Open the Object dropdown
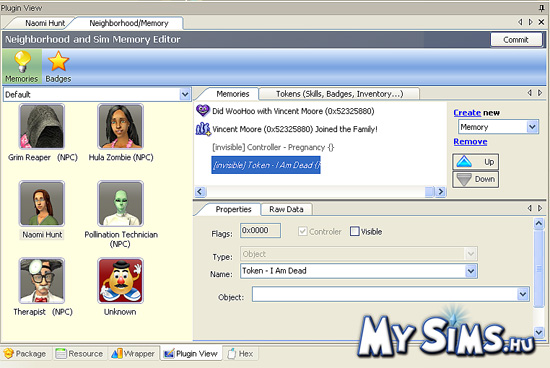The image size is (550, 368). 523,294
